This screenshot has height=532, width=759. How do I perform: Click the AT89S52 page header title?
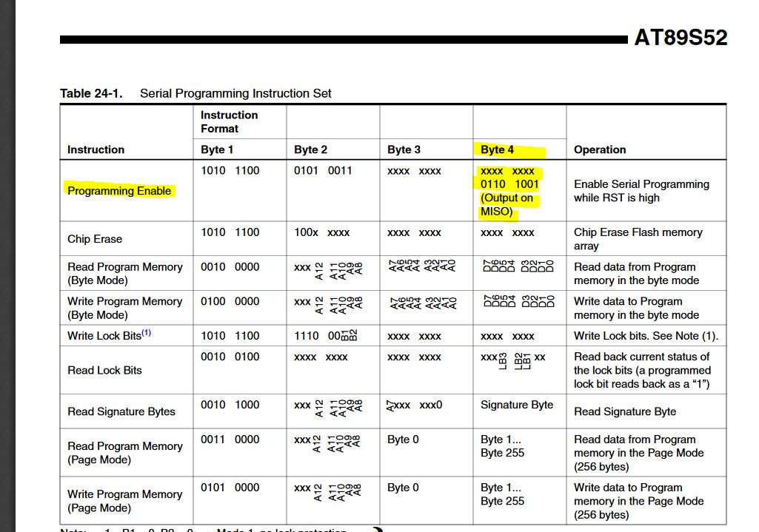tap(681, 38)
